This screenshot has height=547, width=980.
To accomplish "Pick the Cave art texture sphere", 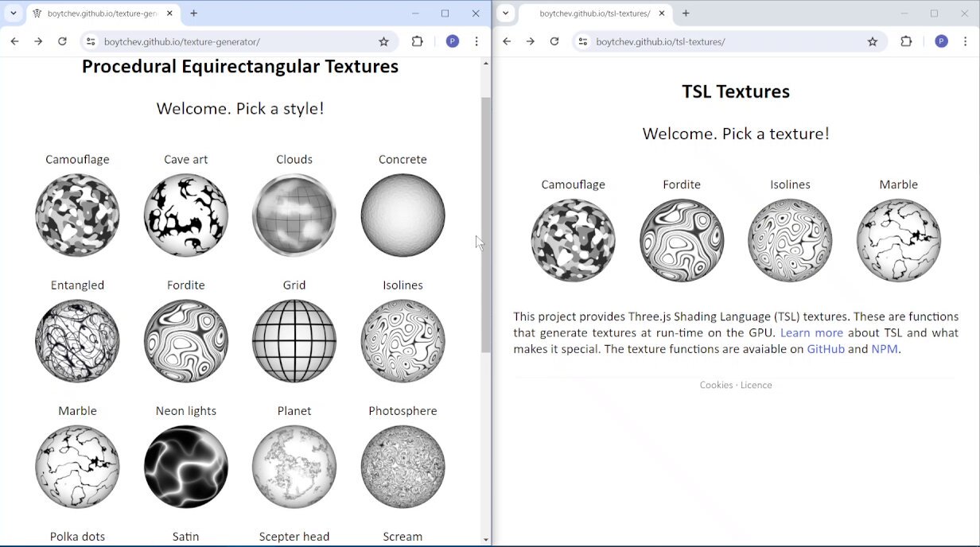I will (186, 215).
